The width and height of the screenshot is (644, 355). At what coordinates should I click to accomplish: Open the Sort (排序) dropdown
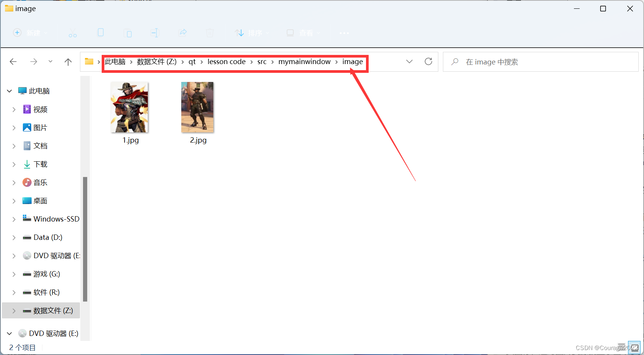(x=252, y=33)
